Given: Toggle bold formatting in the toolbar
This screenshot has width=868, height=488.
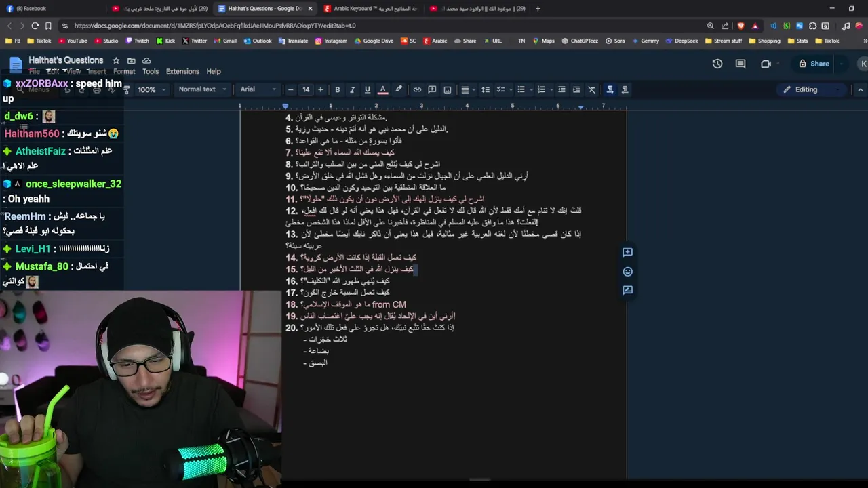Looking at the screenshot, I should click(x=337, y=89).
